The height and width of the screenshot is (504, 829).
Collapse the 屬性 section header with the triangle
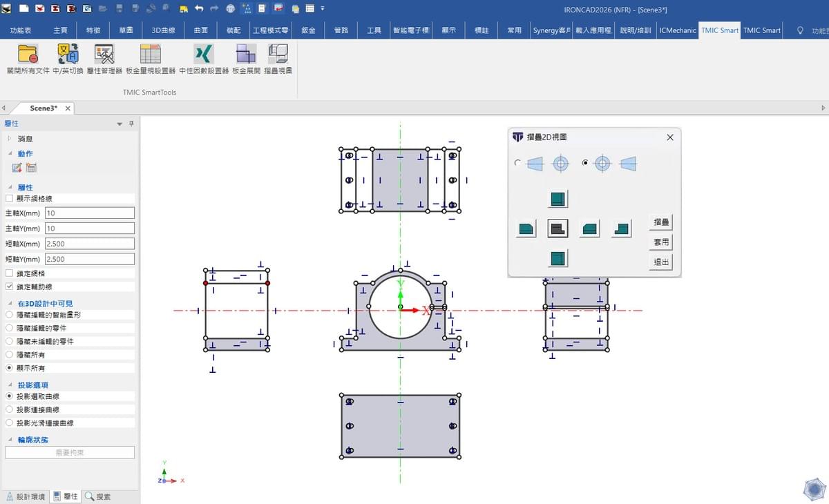pos(10,187)
